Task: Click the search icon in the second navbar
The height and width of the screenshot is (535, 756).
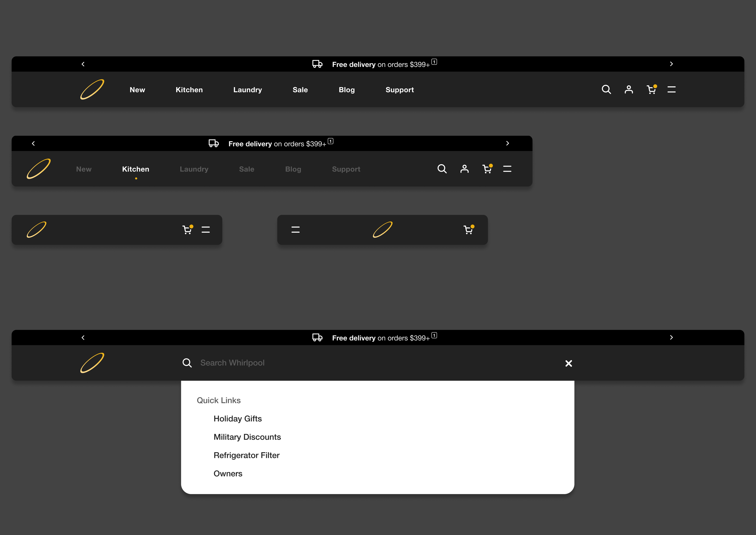Action: (442, 169)
